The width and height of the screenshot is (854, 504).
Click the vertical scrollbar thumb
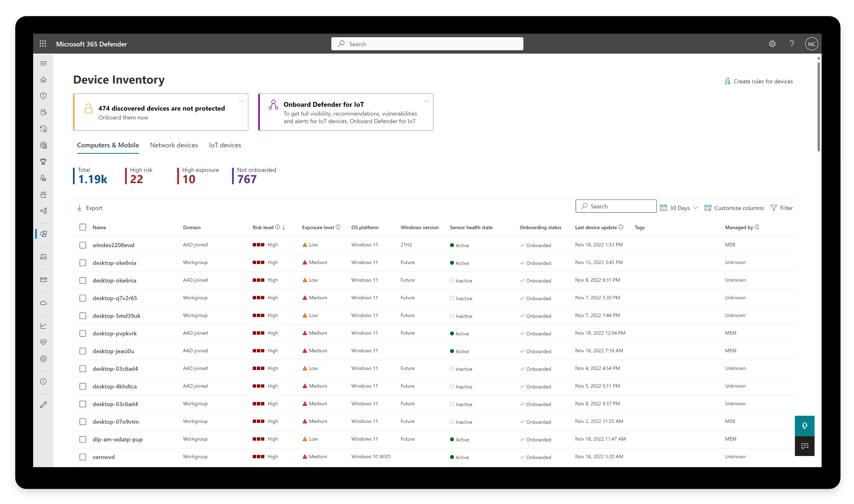tap(819, 107)
